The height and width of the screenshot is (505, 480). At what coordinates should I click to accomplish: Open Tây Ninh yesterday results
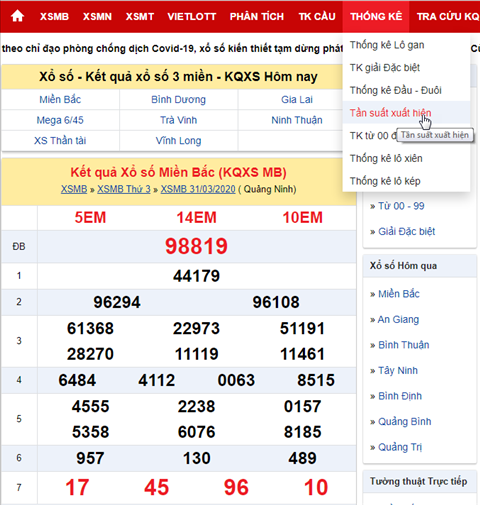pyautogui.click(x=398, y=371)
